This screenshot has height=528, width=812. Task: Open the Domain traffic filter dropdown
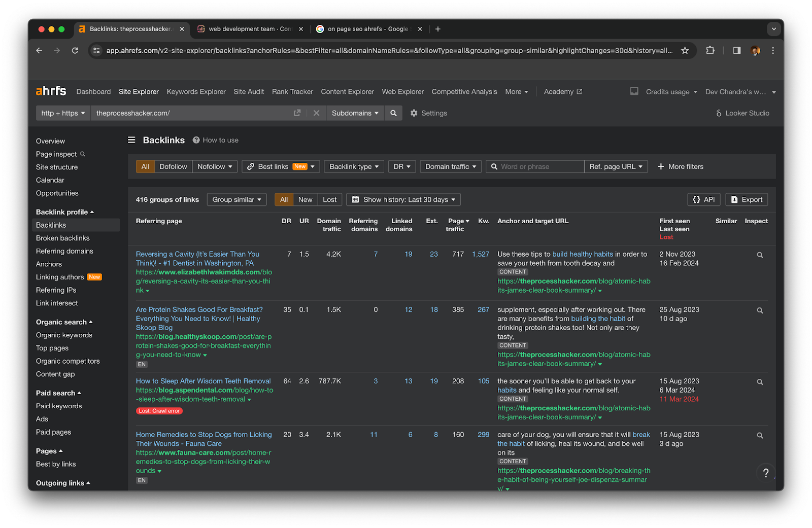(451, 166)
